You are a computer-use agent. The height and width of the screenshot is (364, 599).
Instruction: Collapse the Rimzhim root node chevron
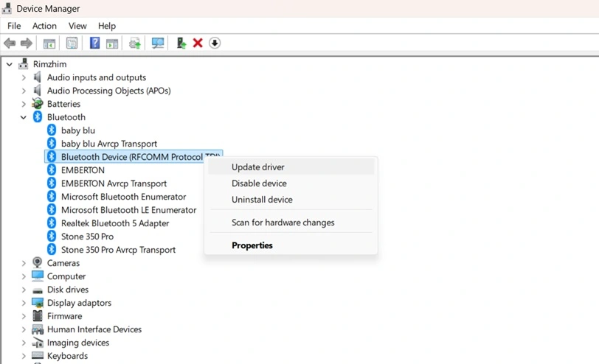pyautogui.click(x=10, y=64)
